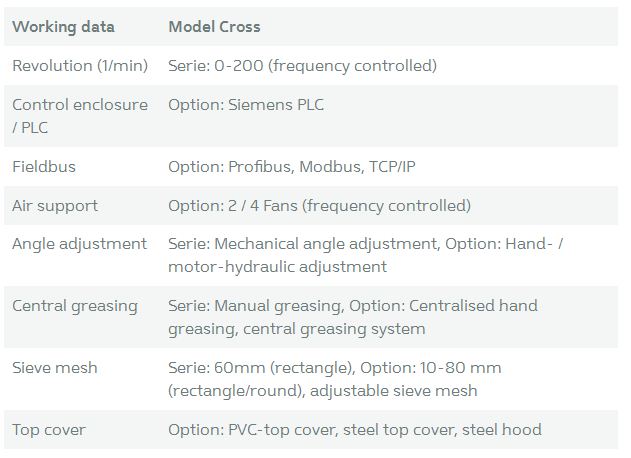Click the 'Serie: 0-200 (frequency controlled)' value
This screenshot has height=458, width=631.
pos(302,66)
